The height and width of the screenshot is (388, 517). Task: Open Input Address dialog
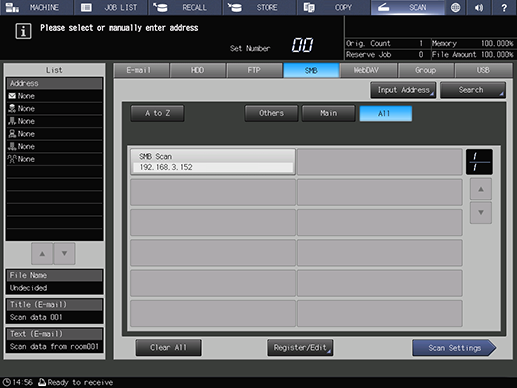pos(403,90)
